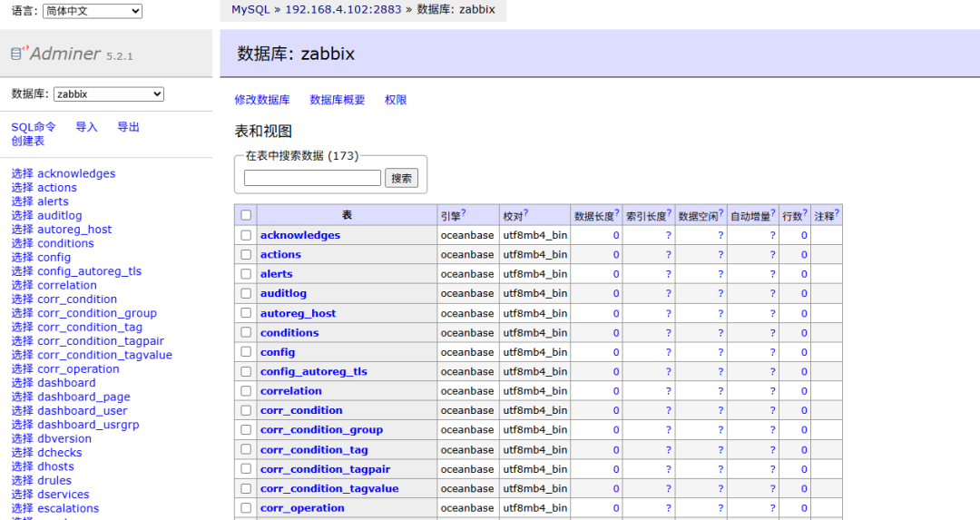This screenshot has width=980, height=520.
Task: Check the alerts table checkbox
Action: tap(246, 274)
